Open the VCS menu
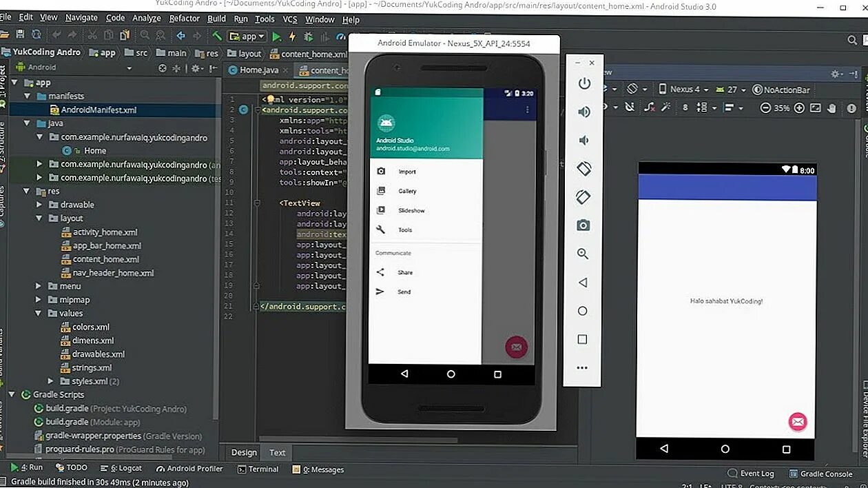 click(290, 19)
